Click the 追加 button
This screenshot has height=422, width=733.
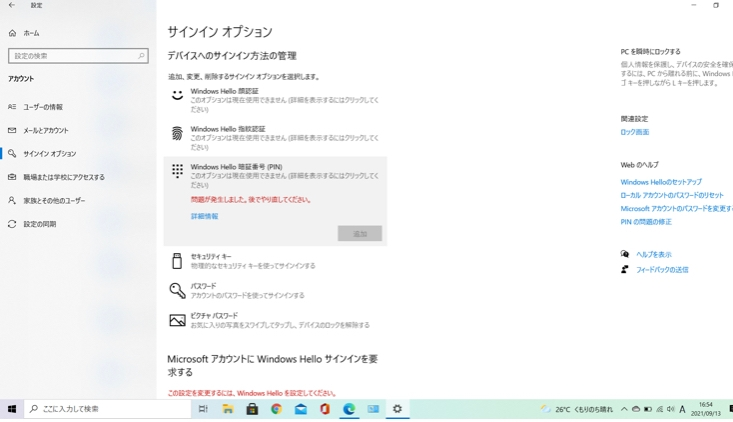click(360, 234)
